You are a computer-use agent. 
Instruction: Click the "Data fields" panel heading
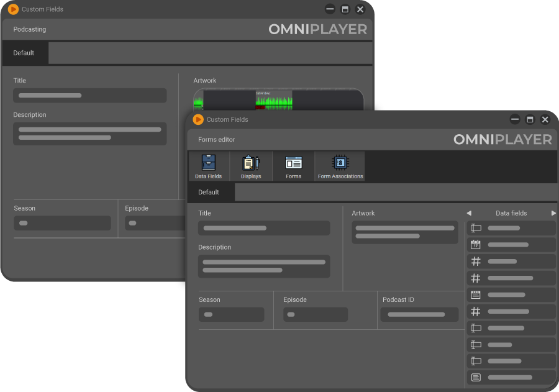point(511,213)
